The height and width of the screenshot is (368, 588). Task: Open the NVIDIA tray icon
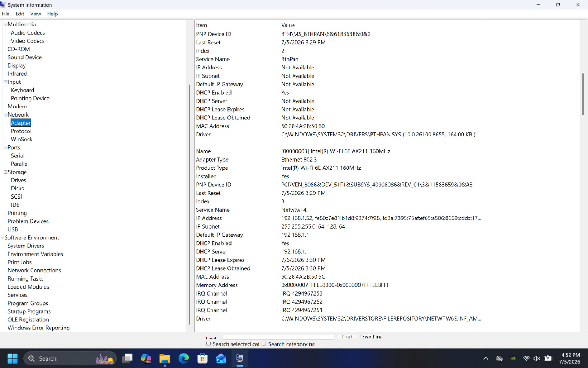coord(513,358)
